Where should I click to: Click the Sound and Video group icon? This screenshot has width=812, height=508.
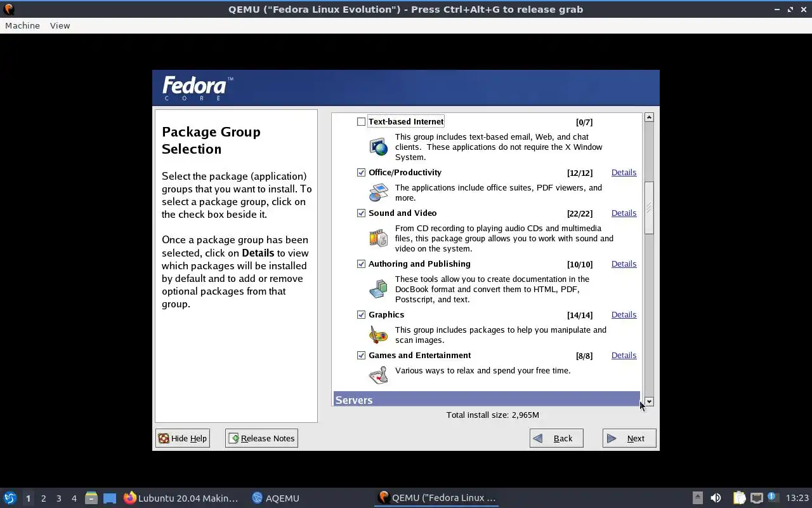379,238
